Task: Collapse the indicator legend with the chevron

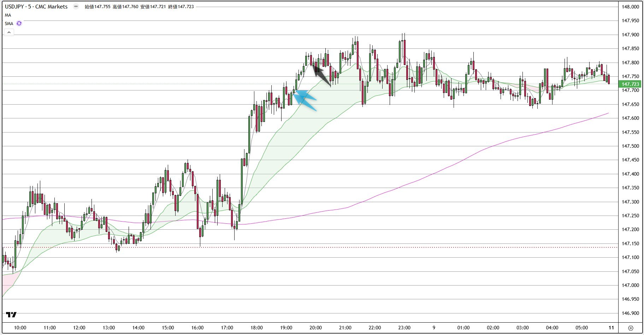Action: click(x=9, y=32)
